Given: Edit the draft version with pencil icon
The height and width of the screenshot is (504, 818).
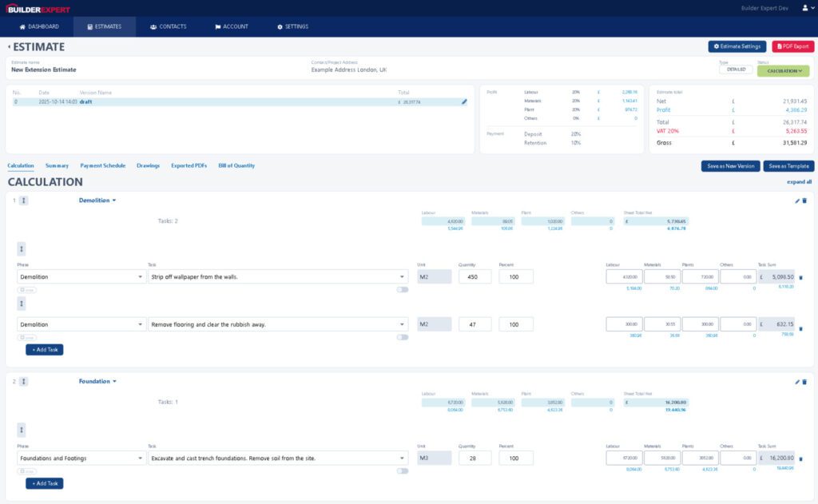Looking at the screenshot, I should [464, 102].
